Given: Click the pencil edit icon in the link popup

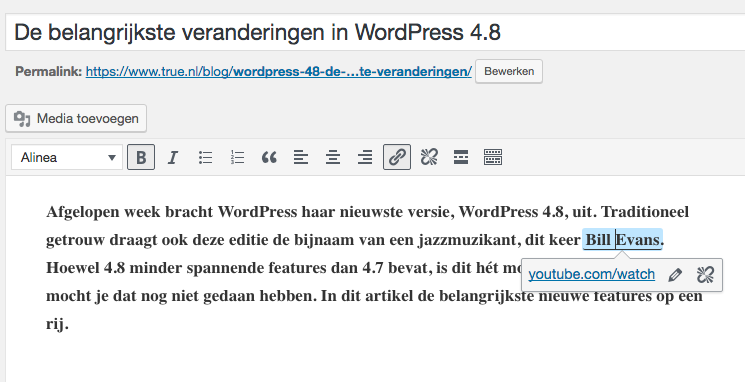Looking at the screenshot, I should coord(675,275).
